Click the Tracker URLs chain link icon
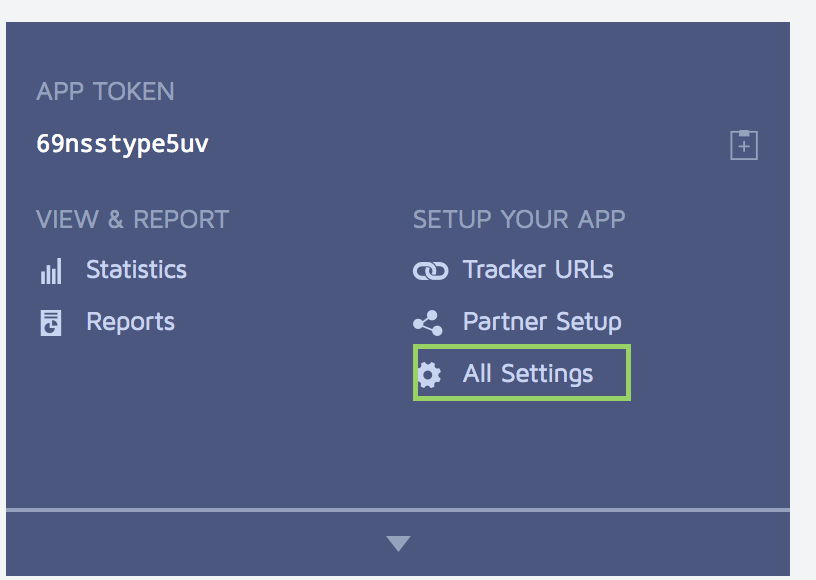The width and height of the screenshot is (816, 580). pyautogui.click(x=430, y=270)
